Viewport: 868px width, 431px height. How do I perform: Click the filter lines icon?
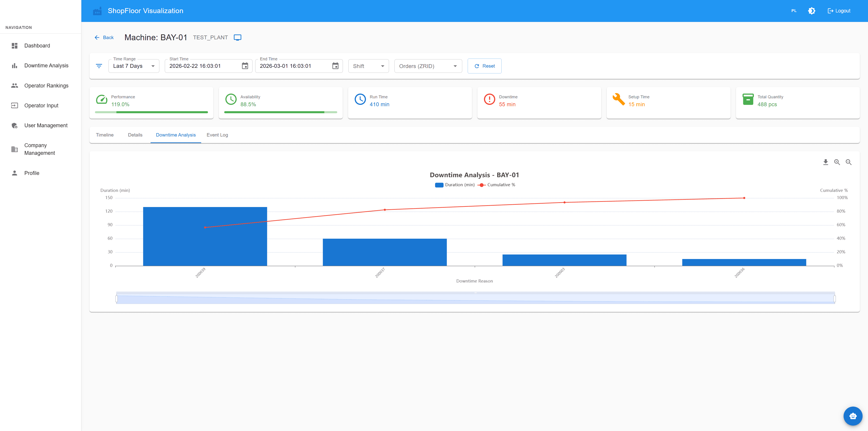tap(99, 66)
